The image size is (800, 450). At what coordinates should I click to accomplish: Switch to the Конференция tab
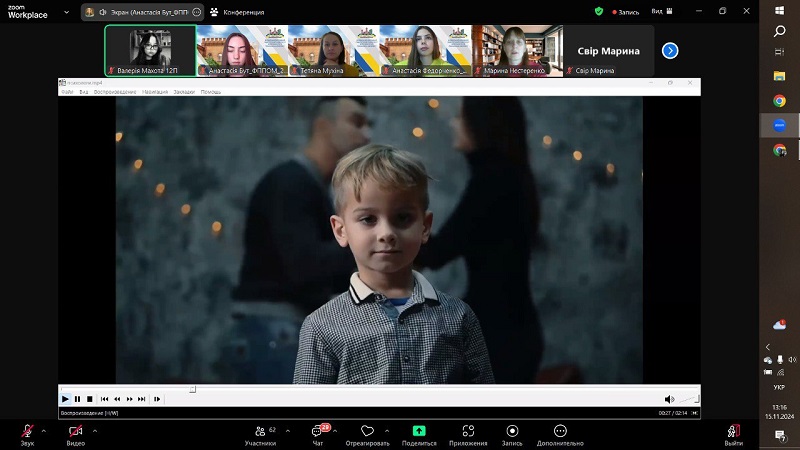tap(237, 12)
